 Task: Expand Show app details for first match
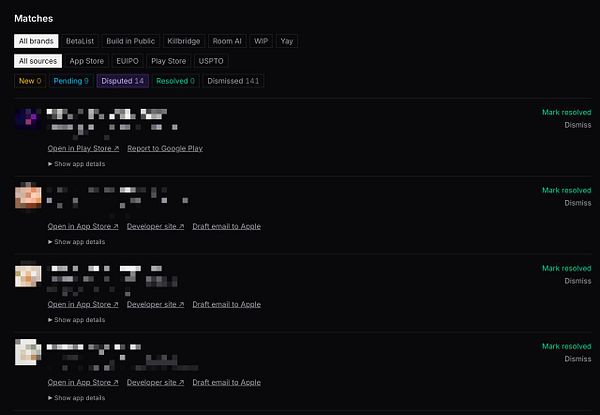point(77,164)
